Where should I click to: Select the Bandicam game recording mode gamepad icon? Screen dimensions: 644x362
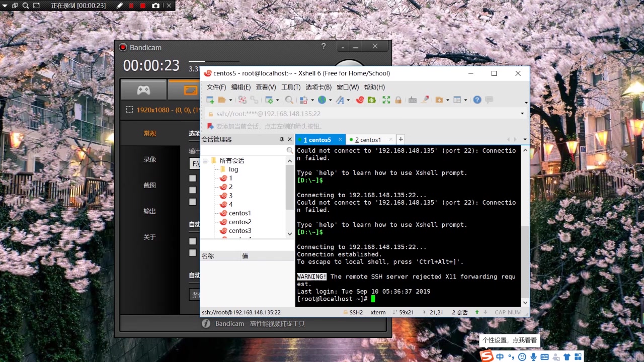143,90
